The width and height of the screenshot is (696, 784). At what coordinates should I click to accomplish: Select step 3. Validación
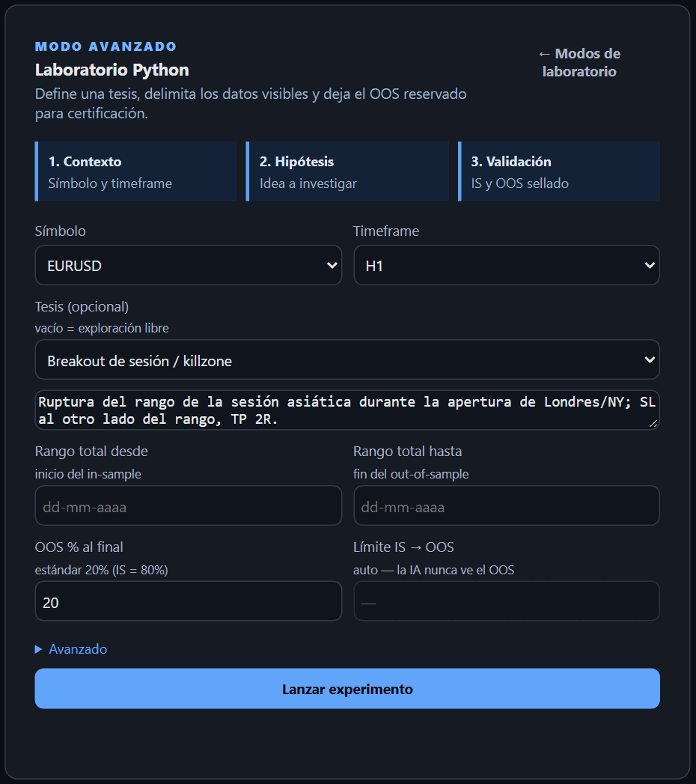point(559,171)
